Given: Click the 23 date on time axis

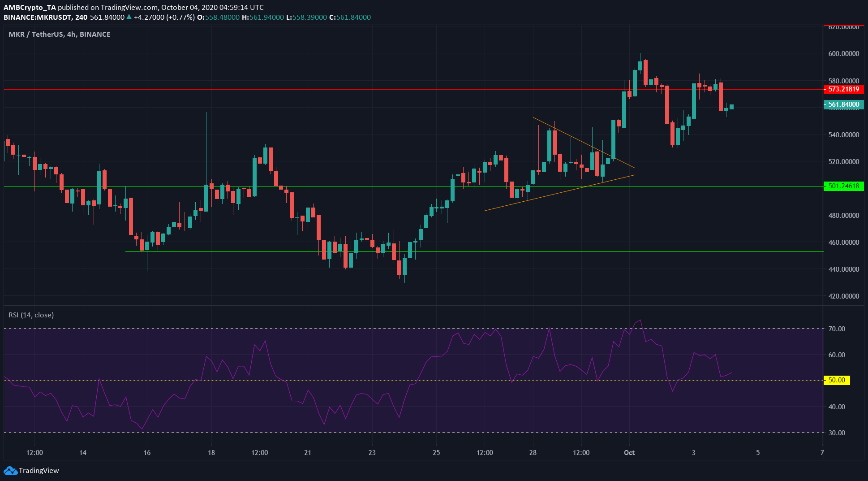Looking at the screenshot, I should pyautogui.click(x=372, y=453).
